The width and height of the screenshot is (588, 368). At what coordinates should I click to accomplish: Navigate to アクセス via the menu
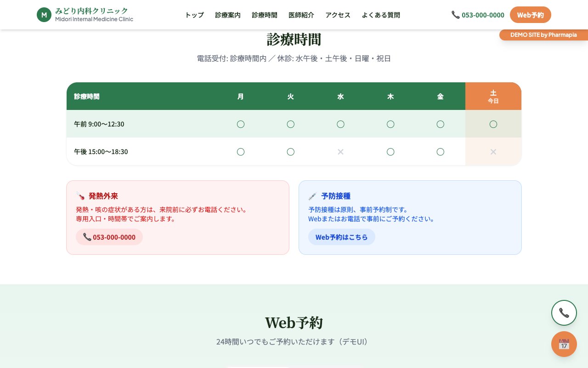point(338,15)
